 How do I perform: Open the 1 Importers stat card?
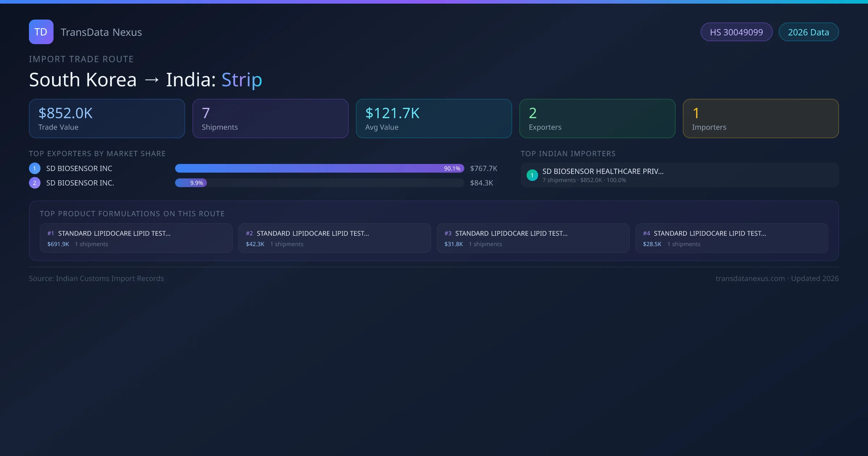(761, 119)
